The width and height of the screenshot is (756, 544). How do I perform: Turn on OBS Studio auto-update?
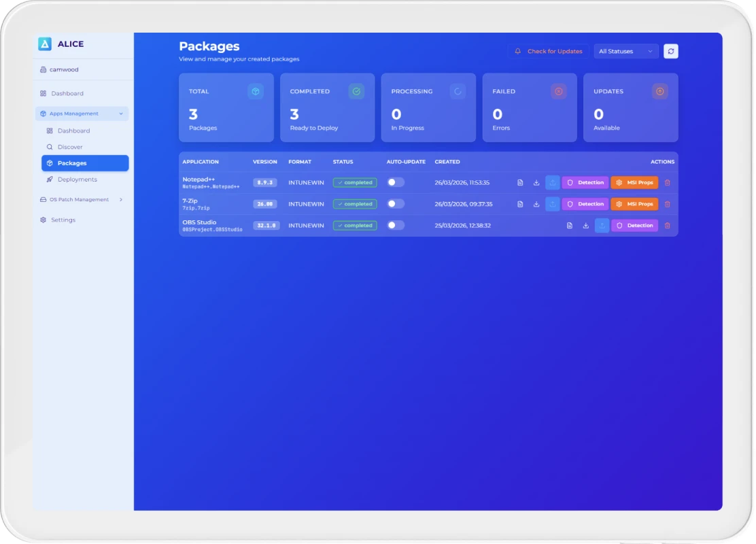[x=395, y=225]
